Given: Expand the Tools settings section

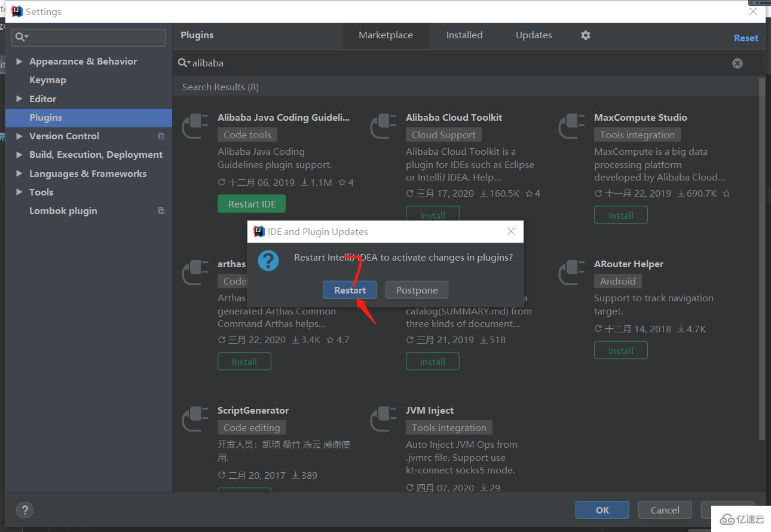Looking at the screenshot, I should click(x=19, y=192).
